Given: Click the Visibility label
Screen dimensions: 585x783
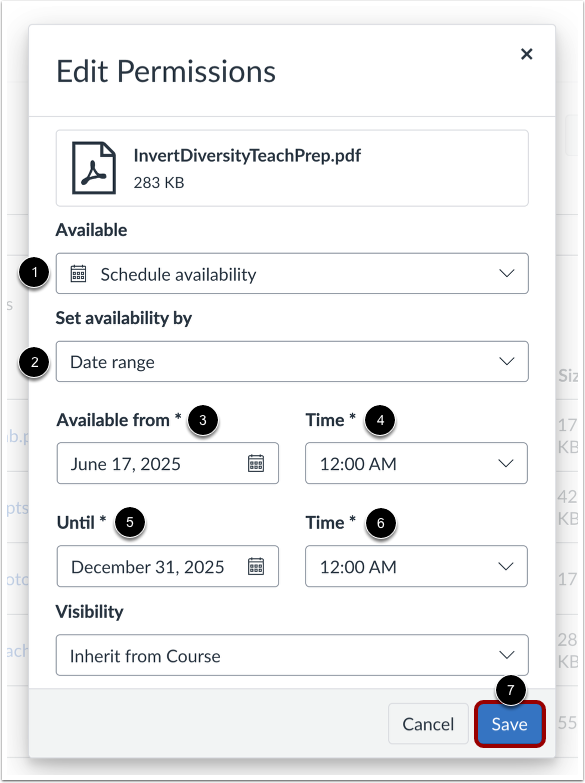Looking at the screenshot, I should click(x=89, y=611).
